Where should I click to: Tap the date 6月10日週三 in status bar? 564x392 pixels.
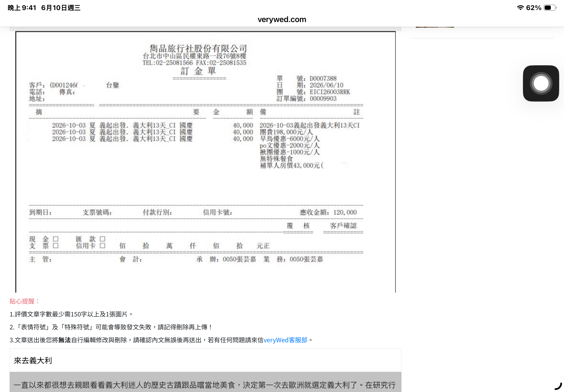[61, 8]
